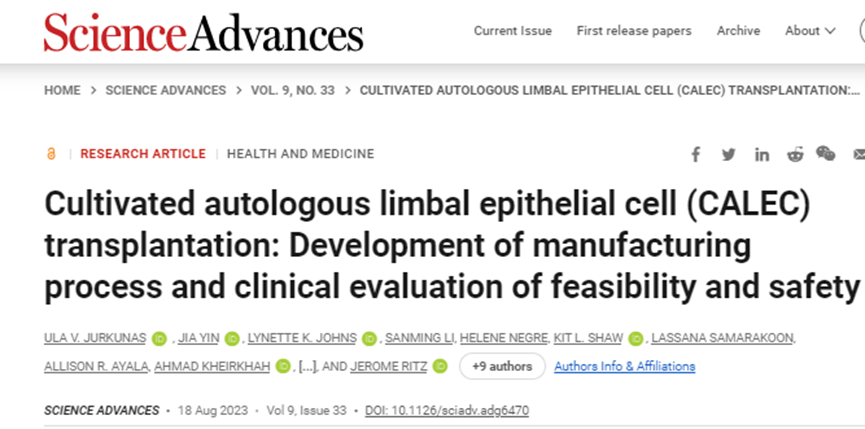Image resolution: width=865 pixels, height=429 pixels.
Task: Open the Archive menu item
Action: 738,31
